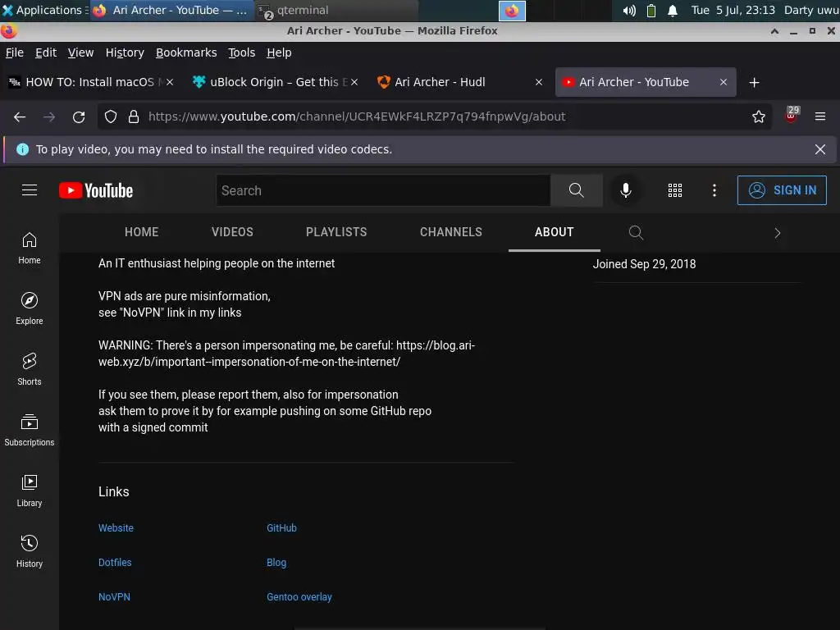The width and height of the screenshot is (840, 630).
Task: Reload the current page
Action: pyautogui.click(x=79, y=116)
